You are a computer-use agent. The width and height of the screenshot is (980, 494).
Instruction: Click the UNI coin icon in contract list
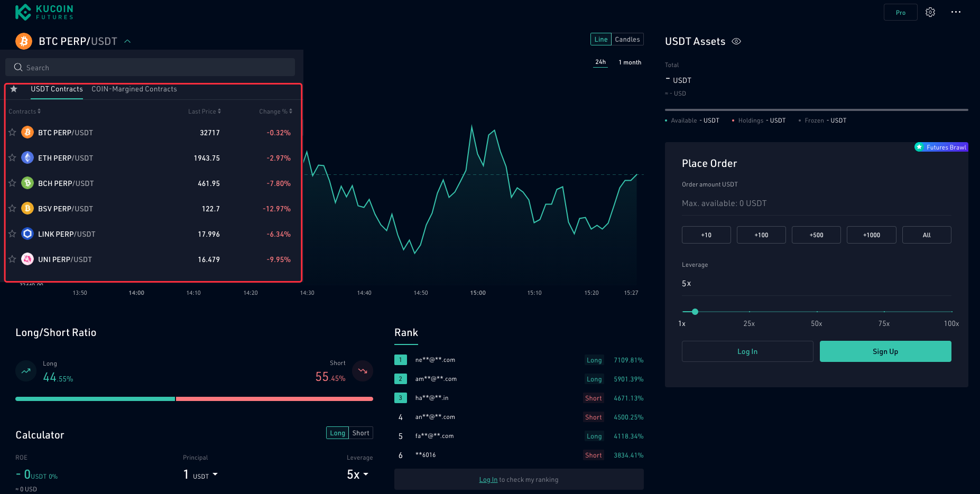pyautogui.click(x=27, y=259)
